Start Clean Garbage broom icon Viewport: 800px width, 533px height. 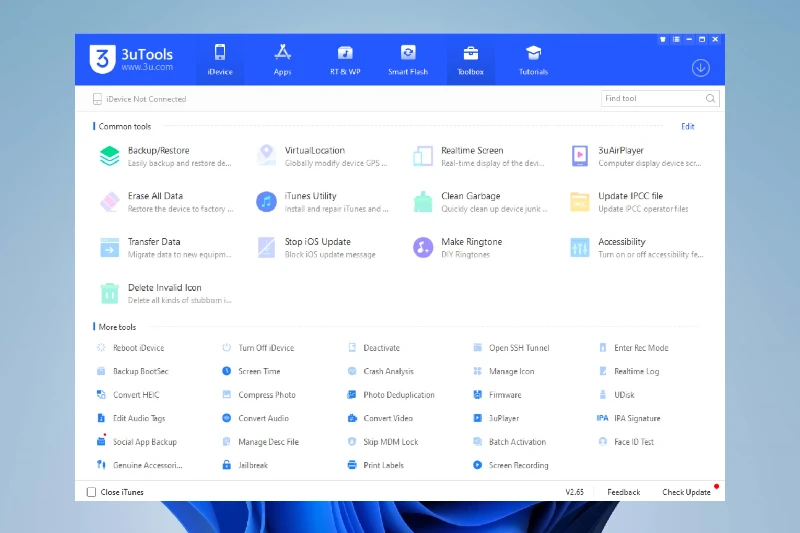423,201
